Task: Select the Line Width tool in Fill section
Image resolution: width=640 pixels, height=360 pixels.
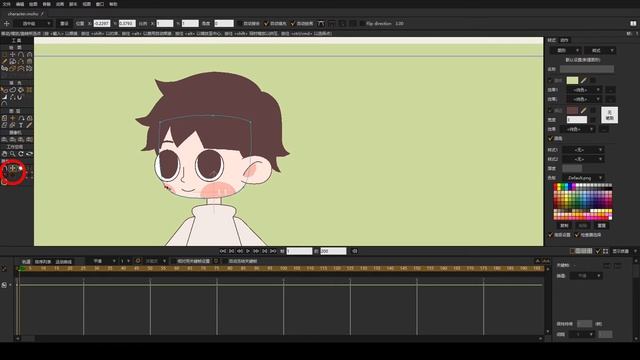Action: pos(4,97)
